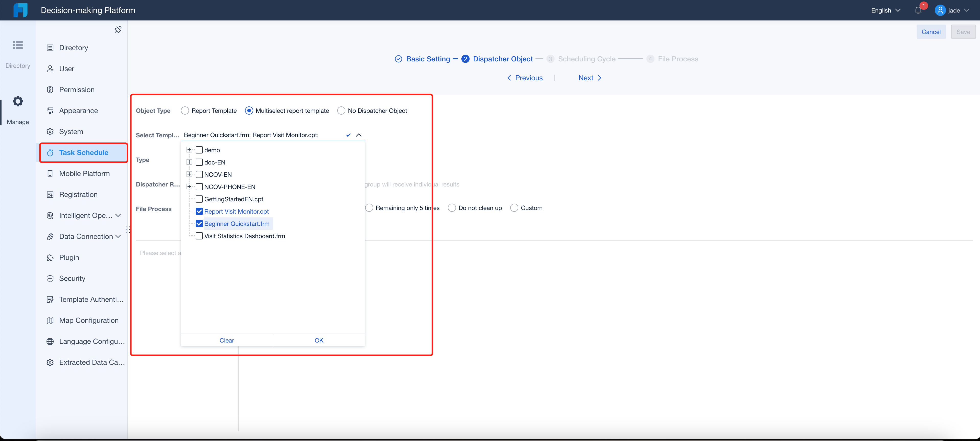Collapse the template selector dropdown
This screenshot has width=980, height=441.
[358, 135]
